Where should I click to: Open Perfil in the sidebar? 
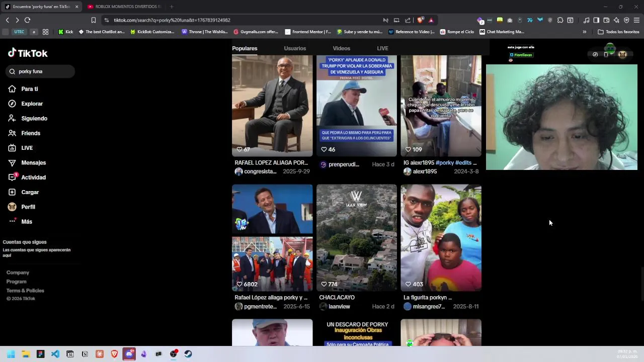pyautogui.click(x=22, y=207)
